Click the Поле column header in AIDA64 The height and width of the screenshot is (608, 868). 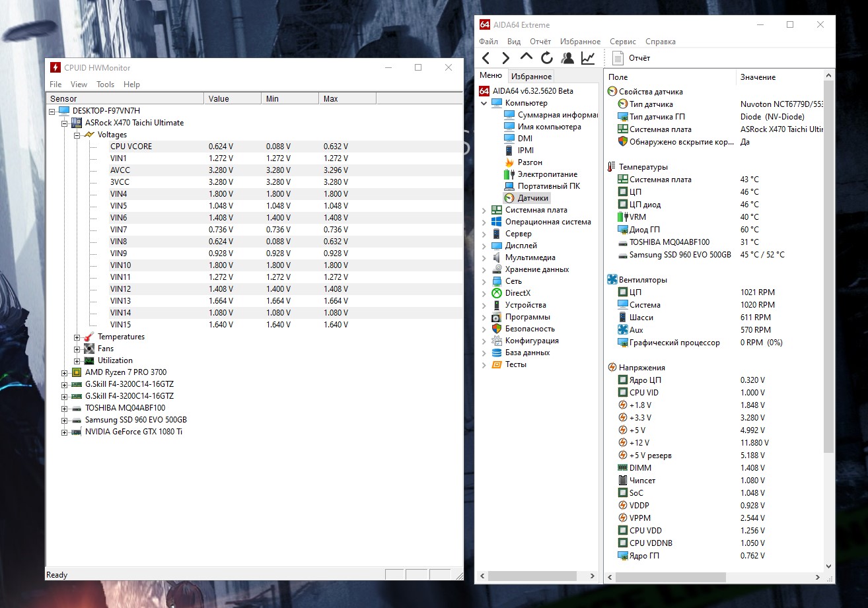click(670, 77)
